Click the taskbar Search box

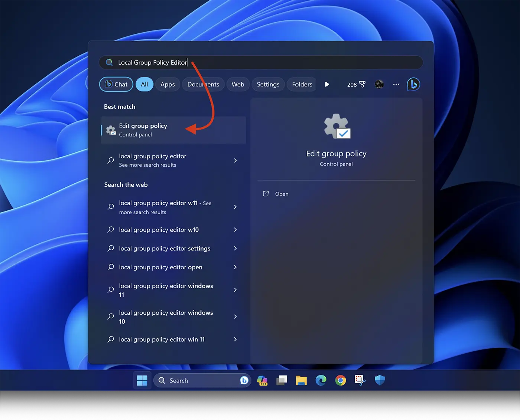[x=202, y=380]
